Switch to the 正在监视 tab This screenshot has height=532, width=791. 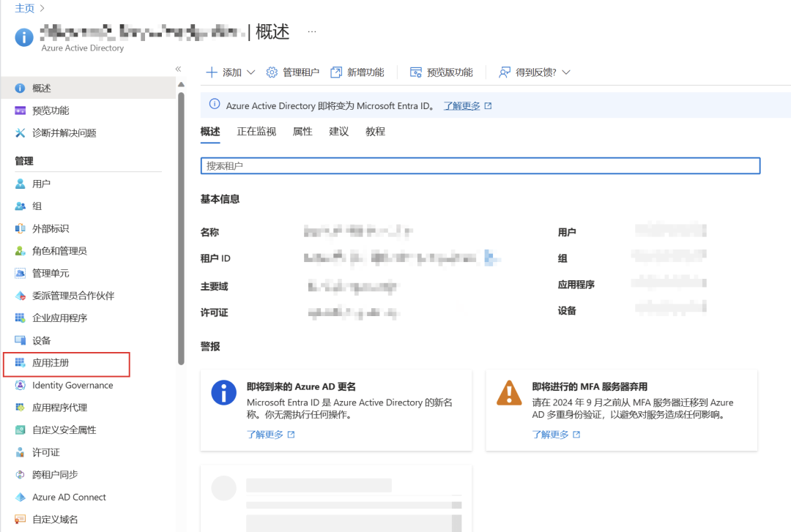[256, 132]
